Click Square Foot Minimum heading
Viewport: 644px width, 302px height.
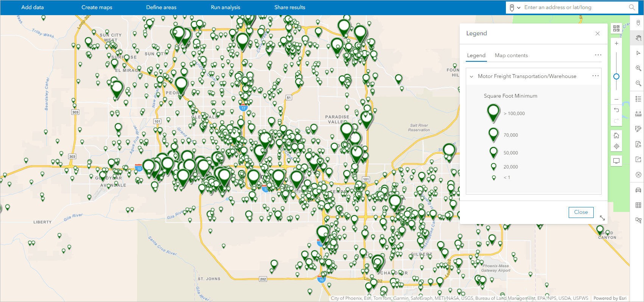click(510, 96)
